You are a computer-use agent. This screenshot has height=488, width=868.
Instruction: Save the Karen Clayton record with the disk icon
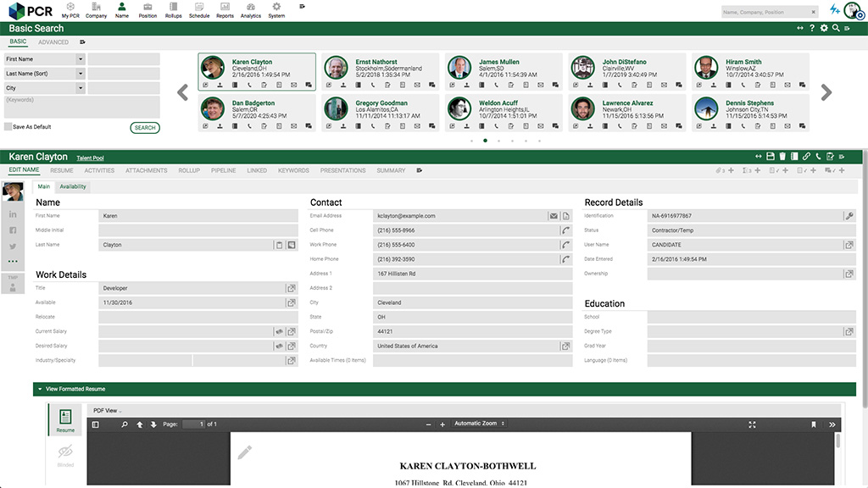pos(771,157)
